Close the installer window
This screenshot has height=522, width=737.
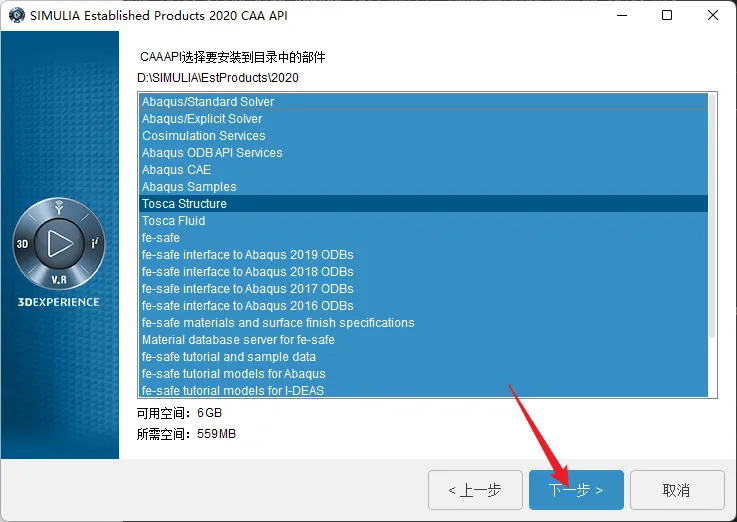tap(713, 15)
